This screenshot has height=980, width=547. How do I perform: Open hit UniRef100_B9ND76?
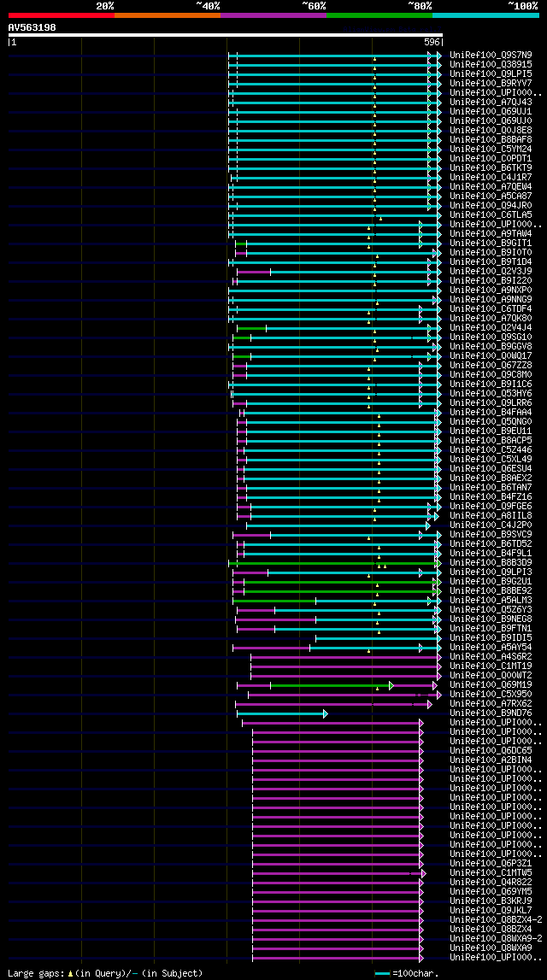pyautogui.click(x=491, y=713)
